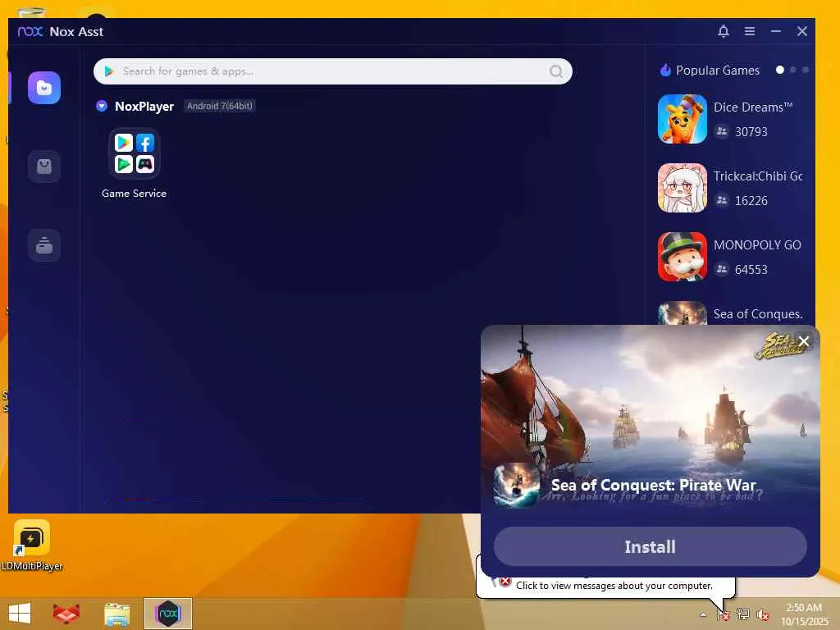The width and height of the screenshot is (840, 630).
Task: Click the 30793 player count
Action: click(x=751, y=132)
